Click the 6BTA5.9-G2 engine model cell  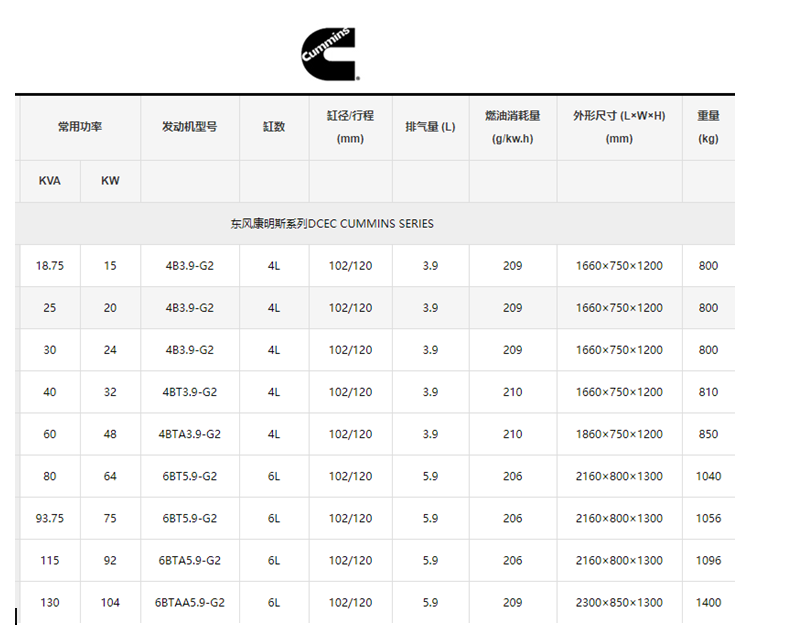[189, 560]
